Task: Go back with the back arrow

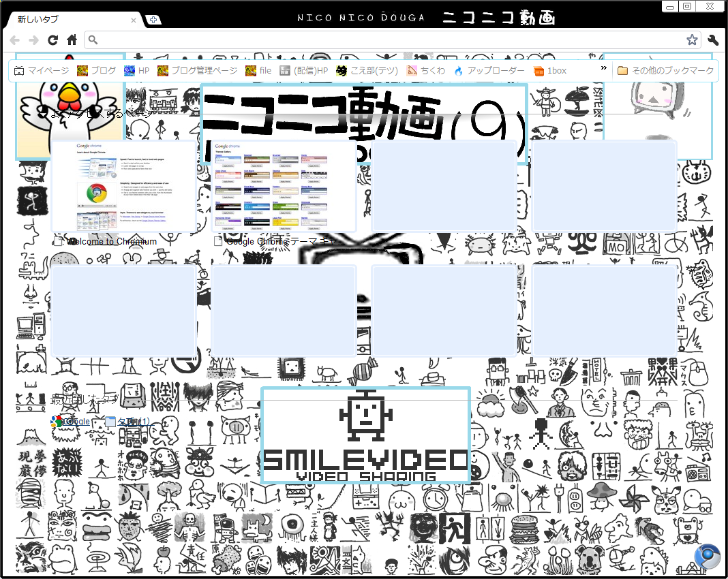Action: click(15, 40)
